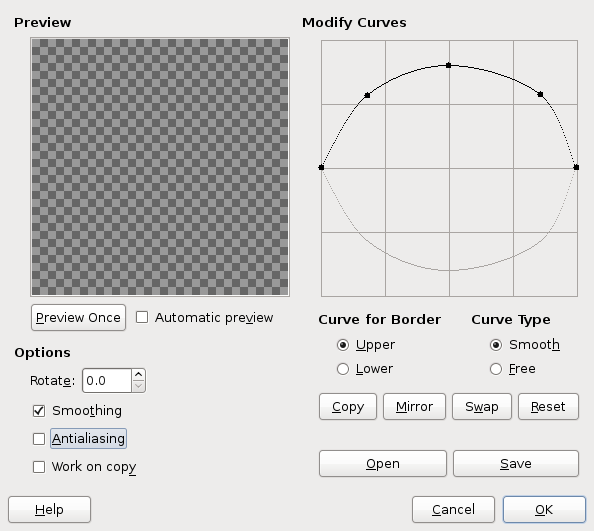Click the Mirror curve button

(x=414, y=407)
